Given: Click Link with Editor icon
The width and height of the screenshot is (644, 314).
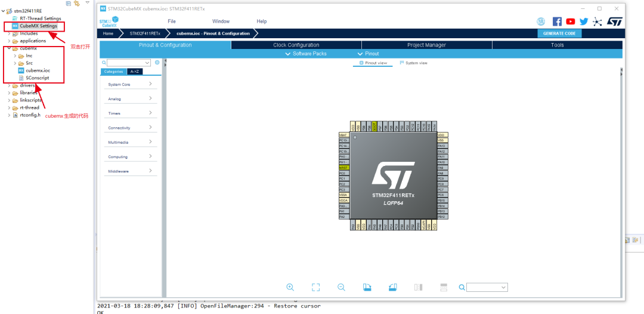Looking at the screenshot, I should point(76,3).
